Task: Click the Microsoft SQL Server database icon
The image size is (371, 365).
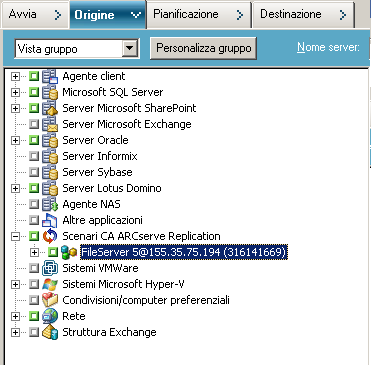Action: (50, 92)
